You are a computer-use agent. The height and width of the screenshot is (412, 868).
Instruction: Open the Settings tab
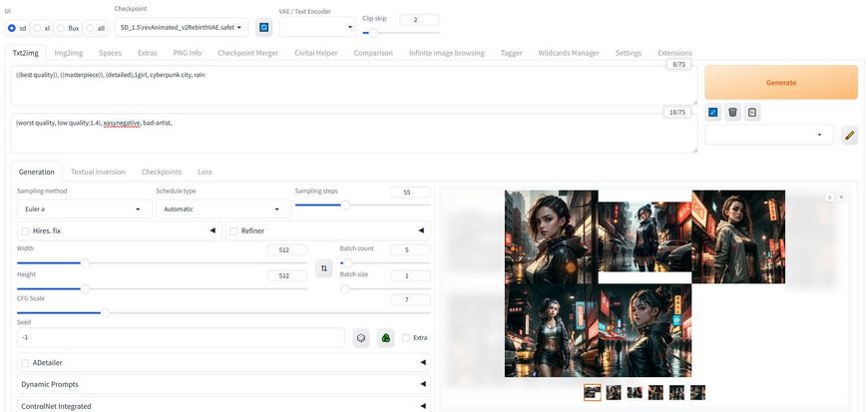(629, 53)
